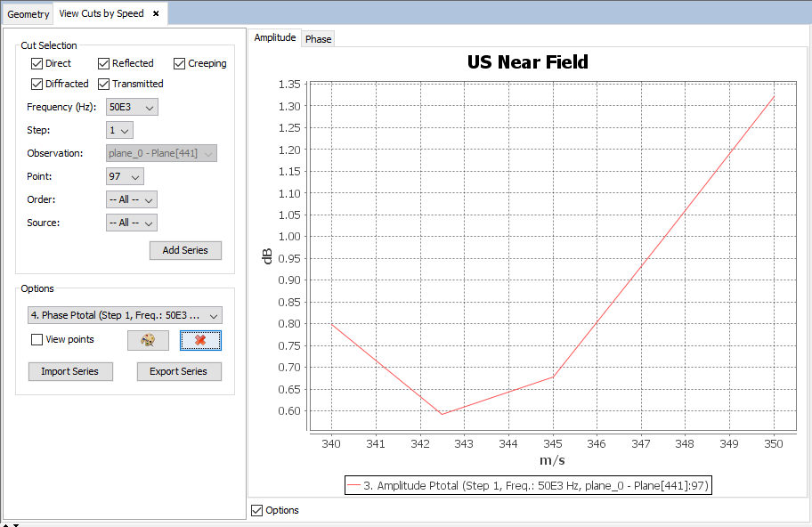Uncheck the Transmitted checkbox
Screen dimensions: 812x527
coord(104,84)
